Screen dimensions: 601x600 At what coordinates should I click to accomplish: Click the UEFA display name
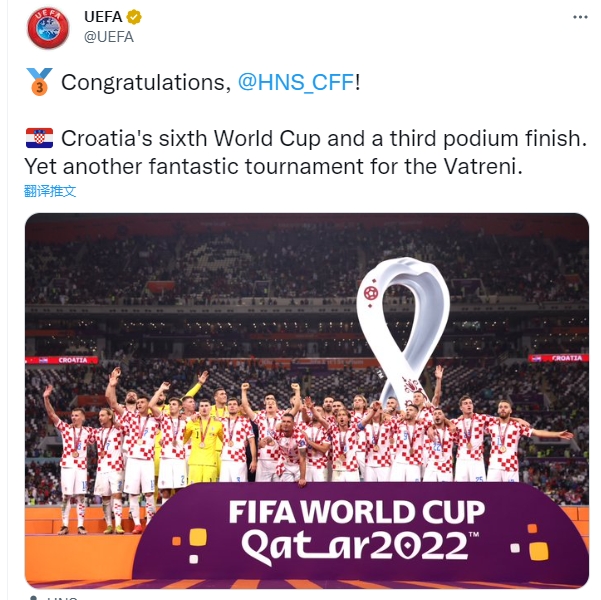coord(103,17)
